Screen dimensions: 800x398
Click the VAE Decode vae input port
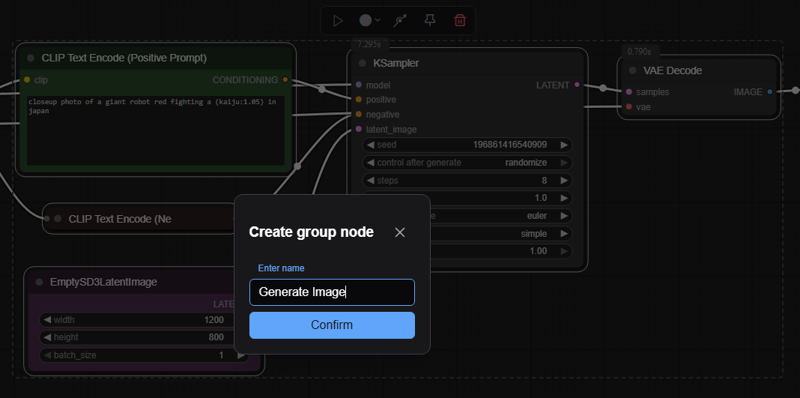629,107
